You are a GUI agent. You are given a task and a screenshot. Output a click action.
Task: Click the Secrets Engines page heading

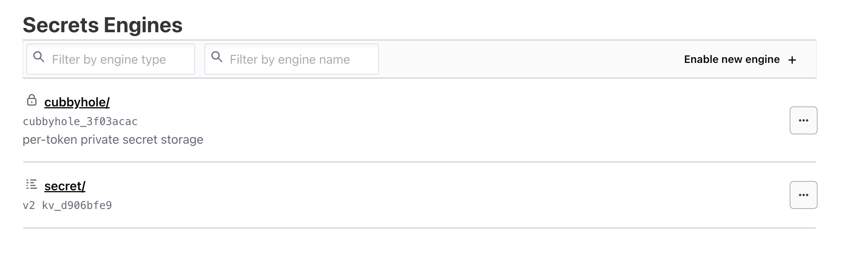pos(102,25)
